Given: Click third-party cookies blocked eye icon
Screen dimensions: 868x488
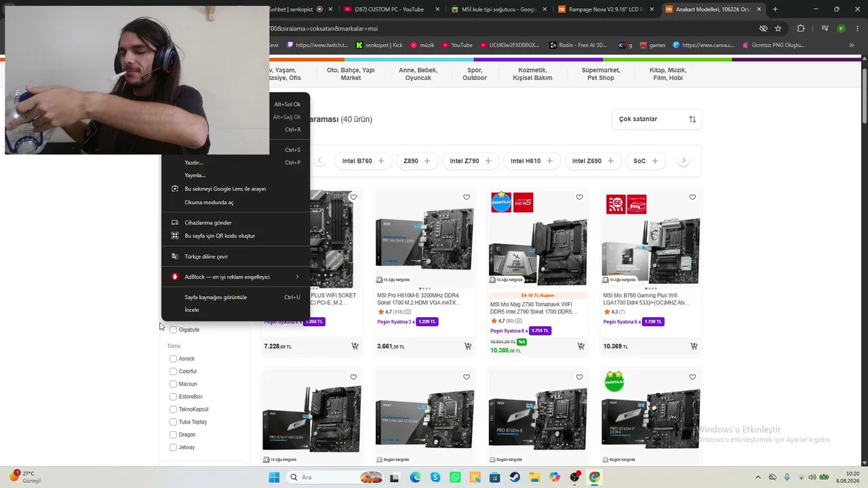Looking at the screenshot, I should point(763,28).
